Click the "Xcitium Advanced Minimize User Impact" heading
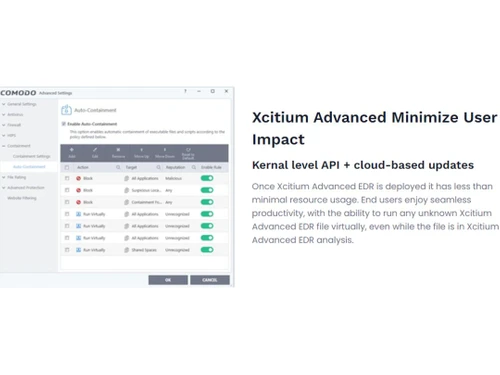 (375, 128)
